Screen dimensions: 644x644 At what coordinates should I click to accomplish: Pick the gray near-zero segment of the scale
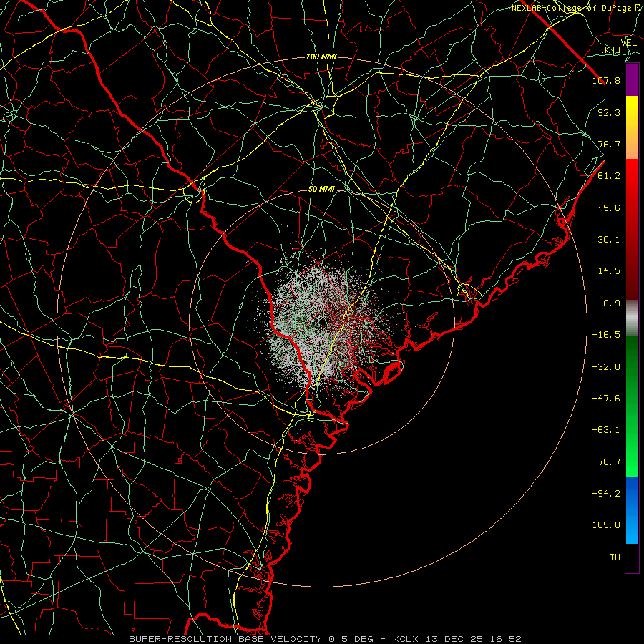tap(632, 318)
